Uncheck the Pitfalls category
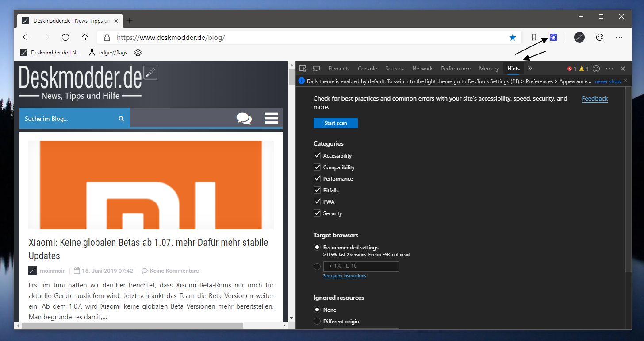 pos(317,190)
